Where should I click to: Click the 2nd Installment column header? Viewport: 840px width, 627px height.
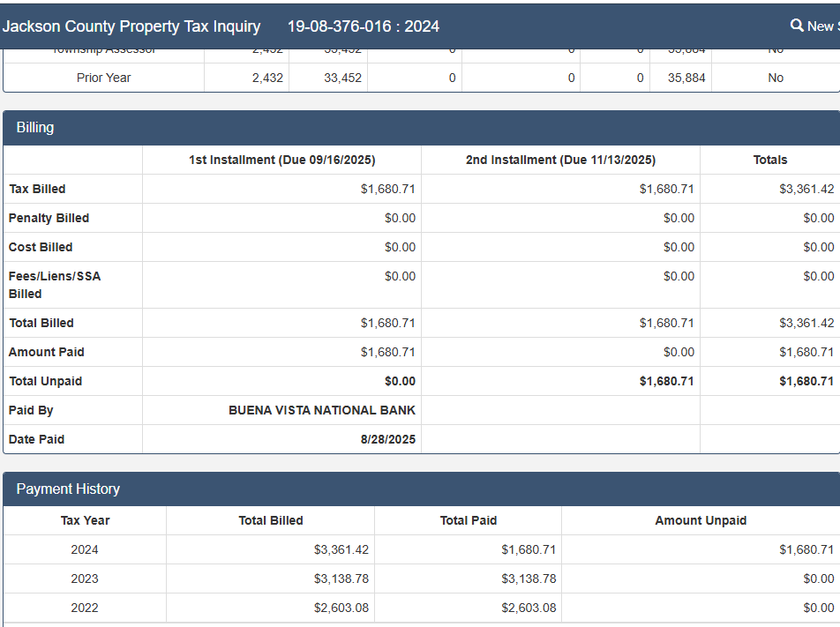pos(560,160)
